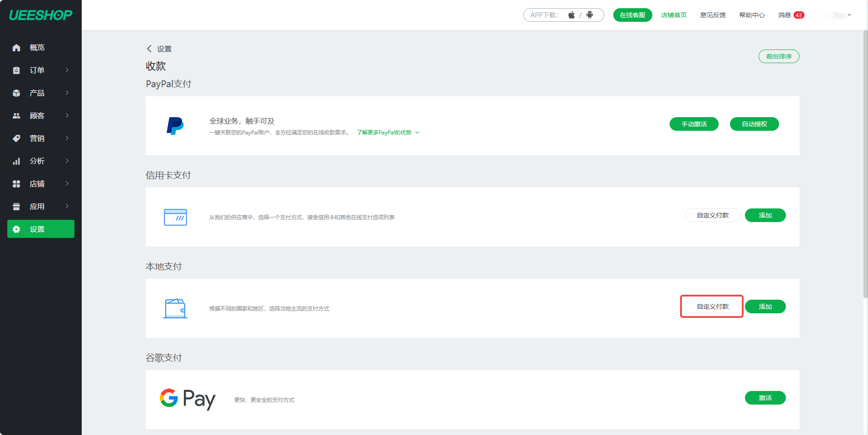The height and width of the screenshot is (435, 868).
Task: Open the account dropdown arrow
Action: 849,15
